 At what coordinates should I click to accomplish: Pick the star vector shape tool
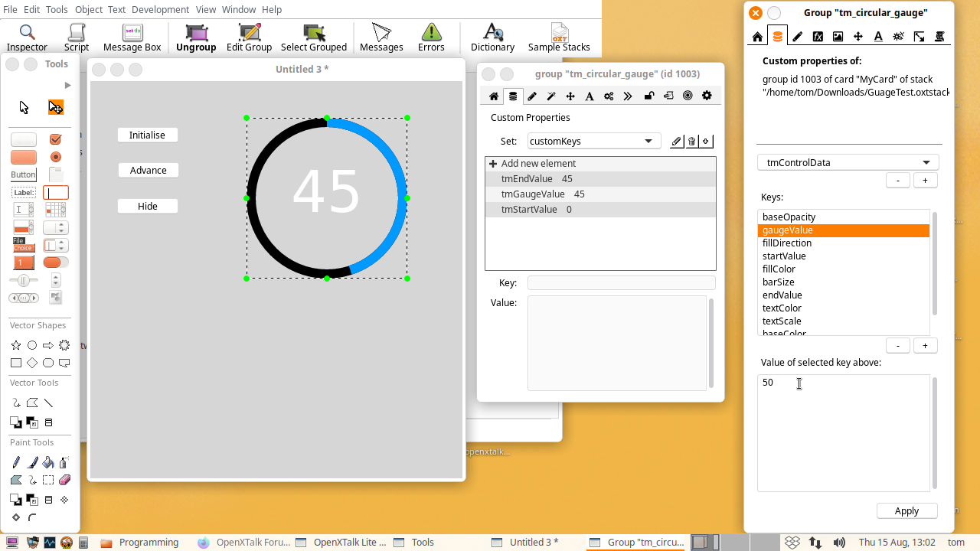16,346
